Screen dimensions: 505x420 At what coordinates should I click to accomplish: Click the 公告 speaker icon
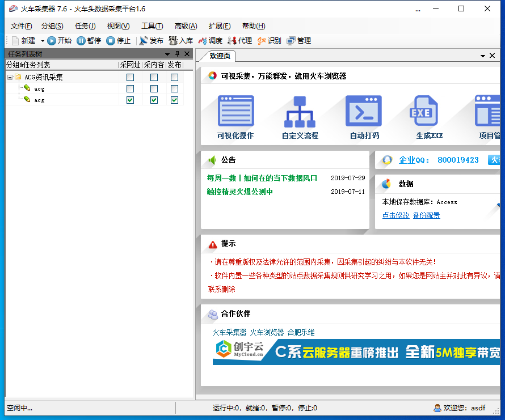[x=212, y=160]
